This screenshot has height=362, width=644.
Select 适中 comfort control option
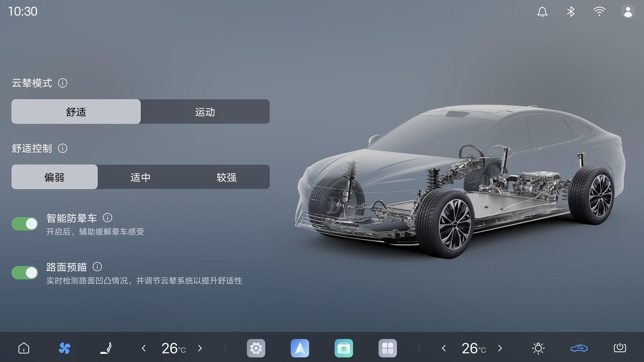point(140,177)
